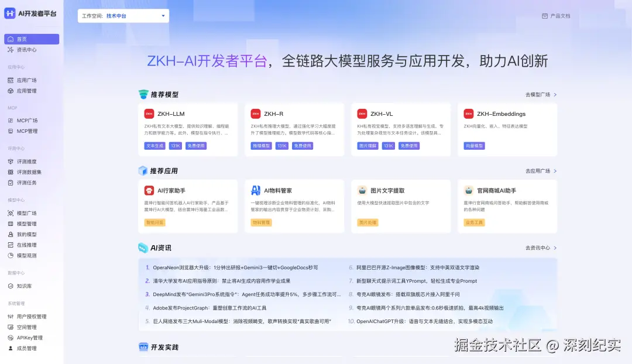Follow the 去模型广场 link

[x=538, y=94]
